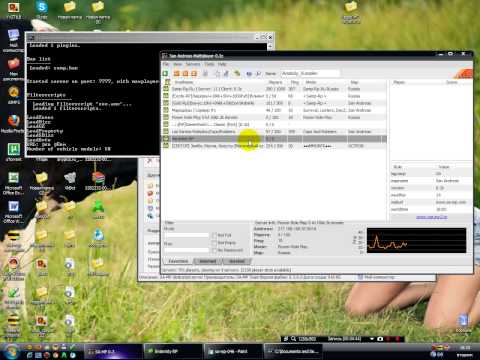Click the toolbar icon left of Name label

tap(259, 73)
